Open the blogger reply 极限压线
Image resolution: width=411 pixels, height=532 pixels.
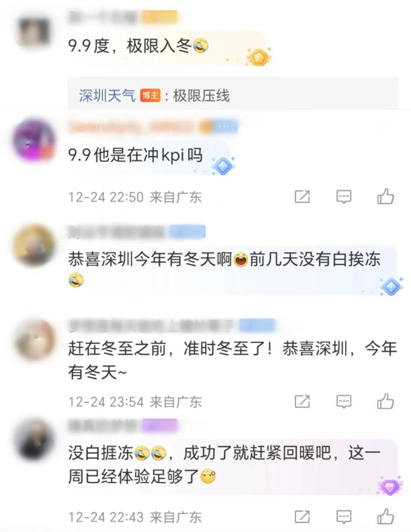(x=201, y=95)
